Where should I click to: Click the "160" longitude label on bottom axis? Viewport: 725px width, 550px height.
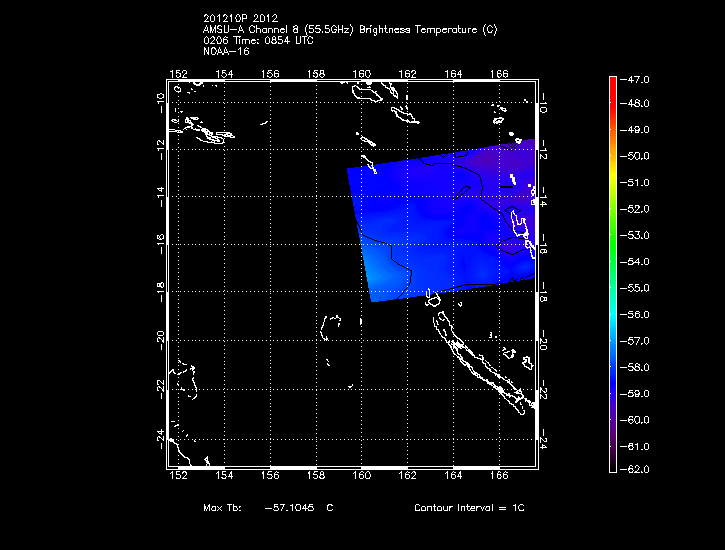(x=362, y=476)
